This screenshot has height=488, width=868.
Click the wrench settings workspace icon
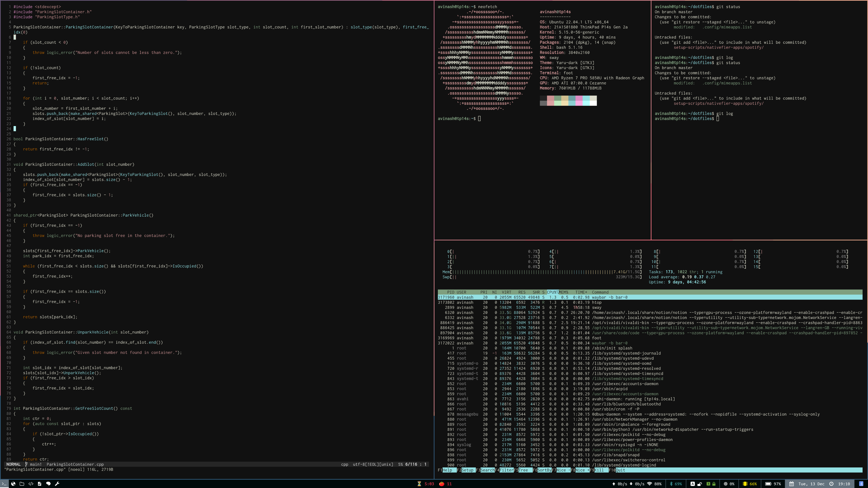[x=57, y=484]
